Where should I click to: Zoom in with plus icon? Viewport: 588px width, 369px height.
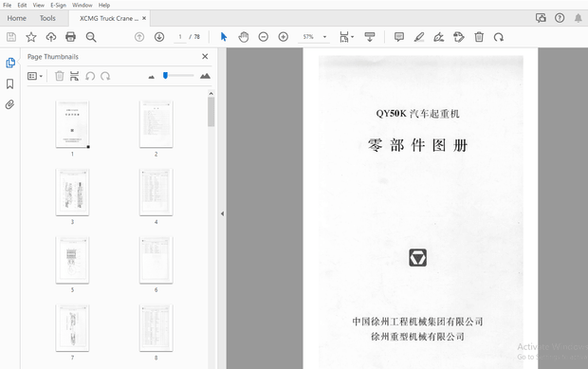click(284, 37)
